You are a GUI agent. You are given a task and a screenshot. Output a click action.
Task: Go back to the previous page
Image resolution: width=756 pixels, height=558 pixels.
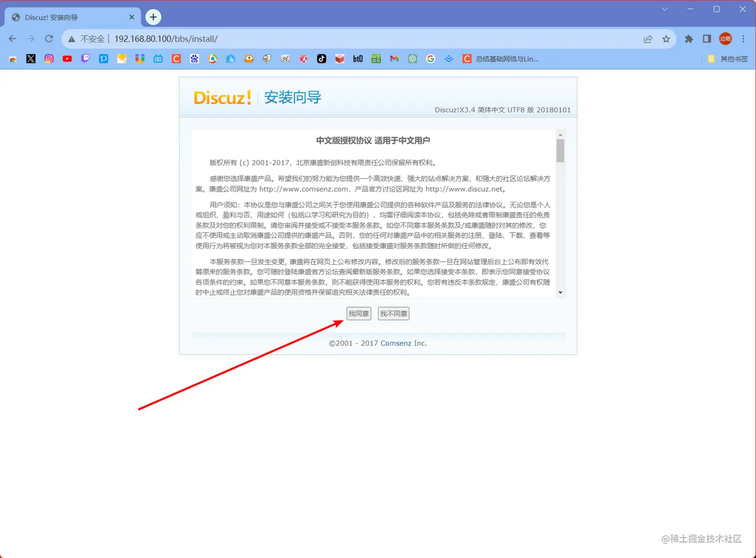[12, 39]
